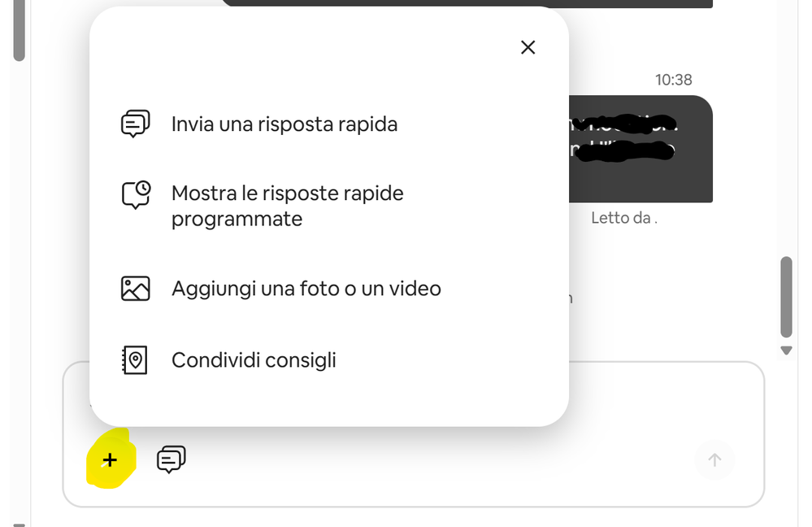812x527 pixels.
Task: Select the Condividi consigli guidebook icon
Action: point(135,359)
